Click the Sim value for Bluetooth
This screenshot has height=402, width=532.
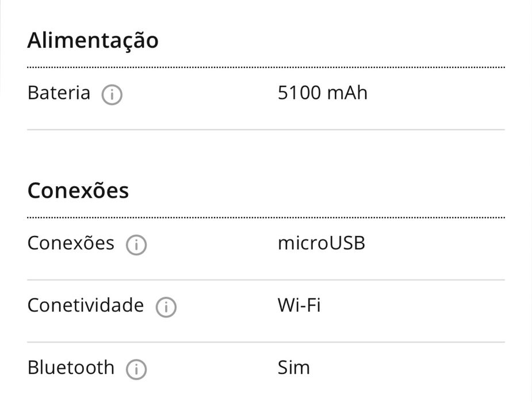click(x=293, y=367)
